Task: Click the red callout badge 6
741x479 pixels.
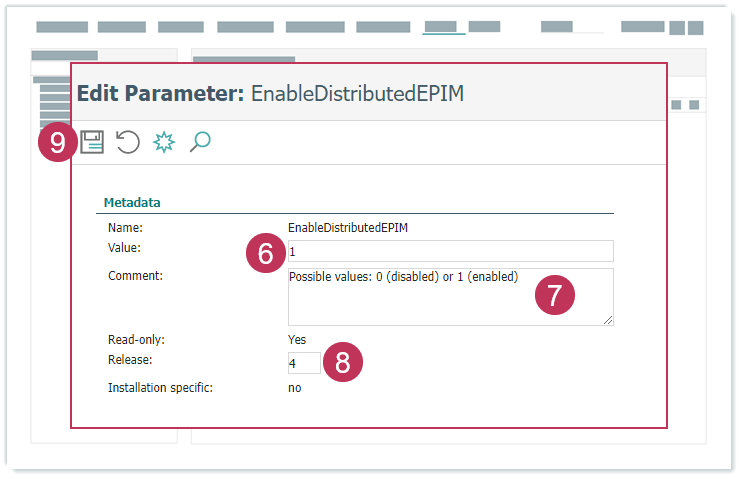Action: tap(265, 254)
